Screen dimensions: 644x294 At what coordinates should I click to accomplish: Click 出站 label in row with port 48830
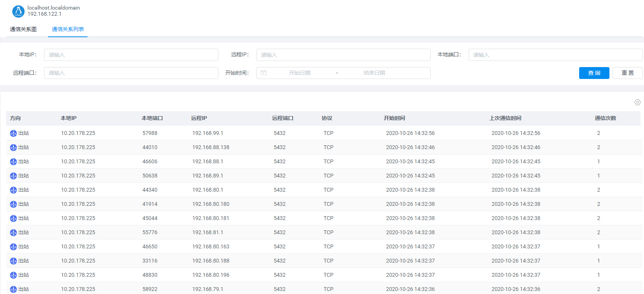pyautogui.click(x=24, y=275)
